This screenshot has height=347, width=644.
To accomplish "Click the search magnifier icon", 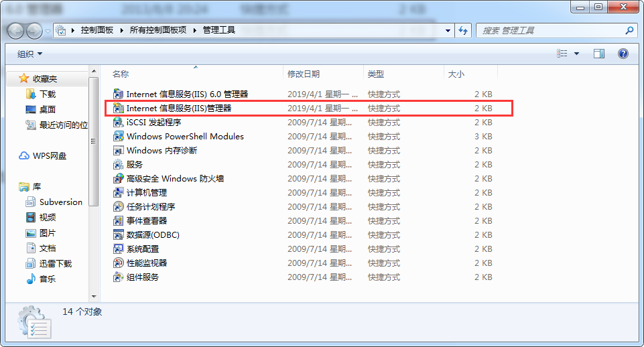I will coord(629,30).
